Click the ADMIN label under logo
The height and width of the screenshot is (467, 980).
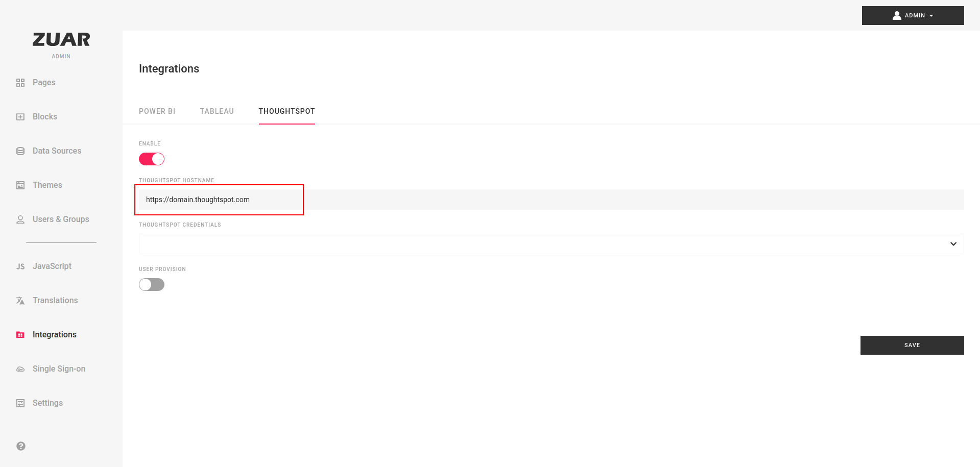click(61, 57)
